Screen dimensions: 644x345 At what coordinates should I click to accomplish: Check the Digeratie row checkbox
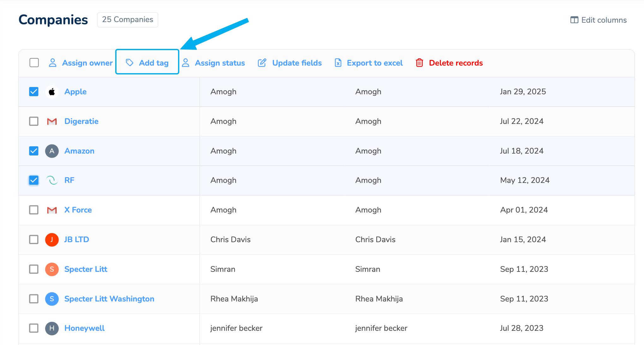(x=34, y=121)
